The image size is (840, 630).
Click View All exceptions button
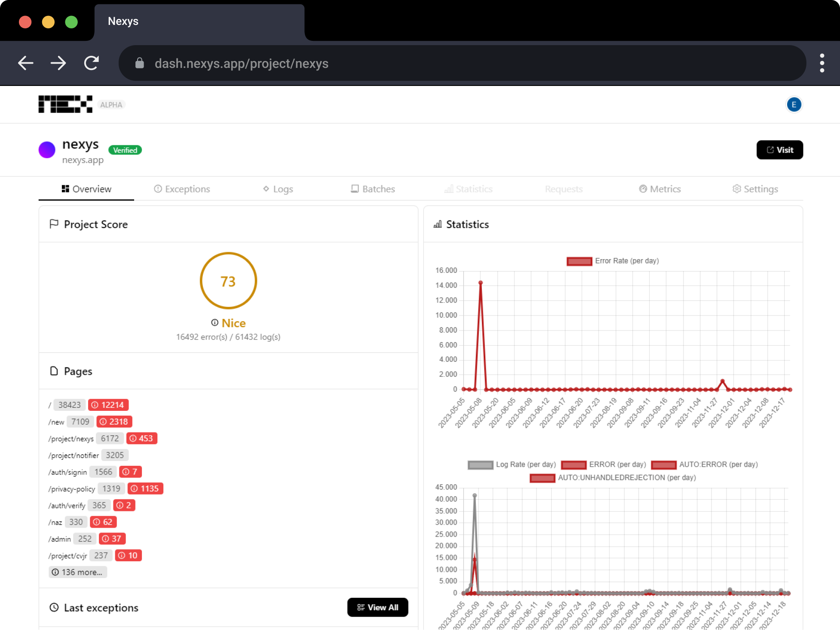(377, 607)
